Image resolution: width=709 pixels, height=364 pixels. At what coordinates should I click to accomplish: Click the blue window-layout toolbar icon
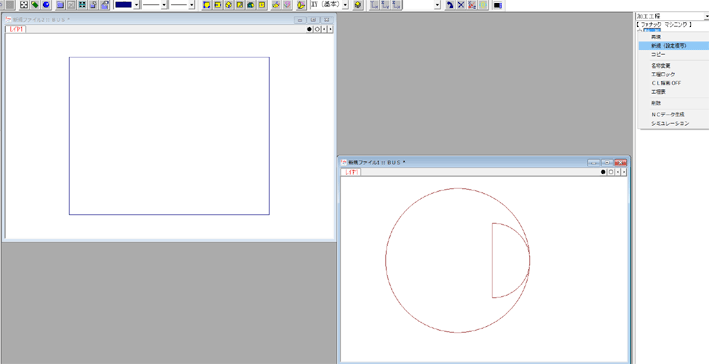coord(60,5)
